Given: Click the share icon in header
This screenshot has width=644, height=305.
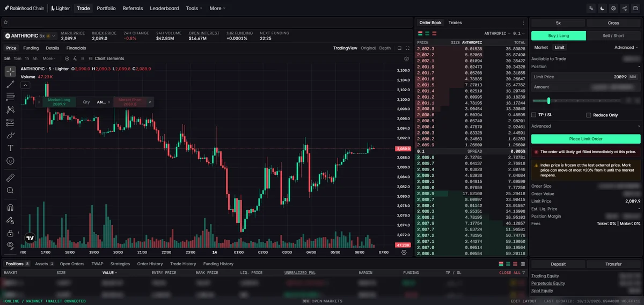Looking at the screenshot, I should [625, 8].
